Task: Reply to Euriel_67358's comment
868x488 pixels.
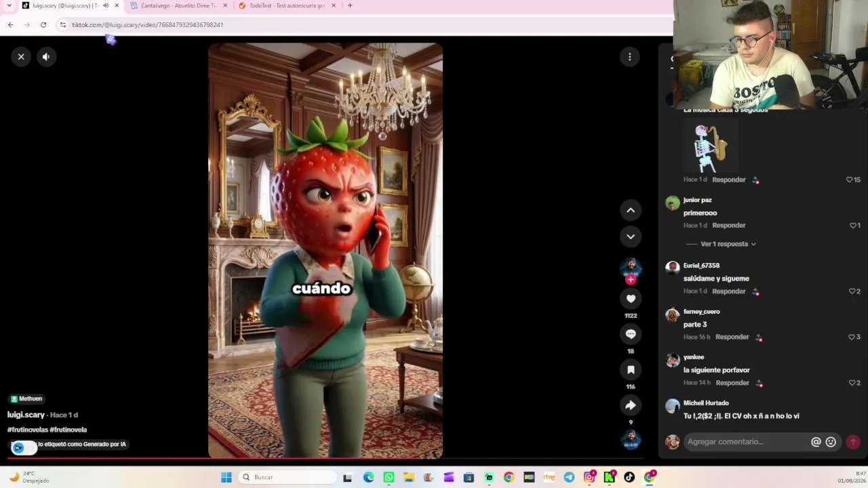Action: tap(729, 291)
